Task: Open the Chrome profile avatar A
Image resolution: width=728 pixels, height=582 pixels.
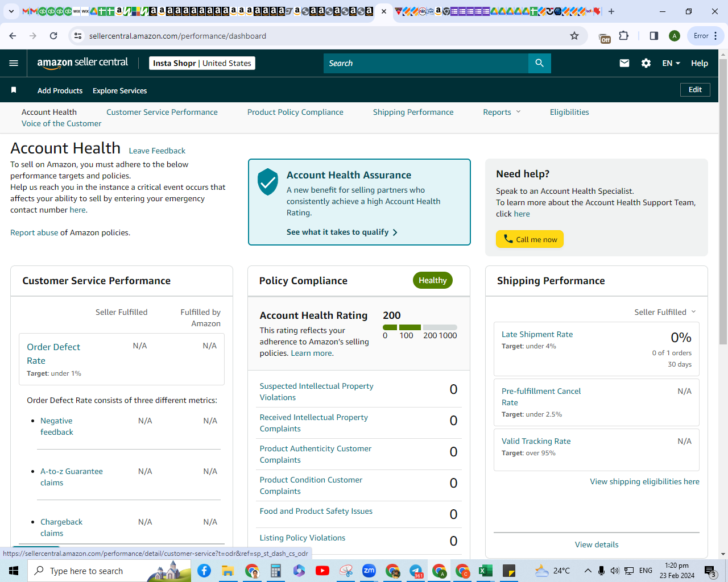Action: point(675,36)
